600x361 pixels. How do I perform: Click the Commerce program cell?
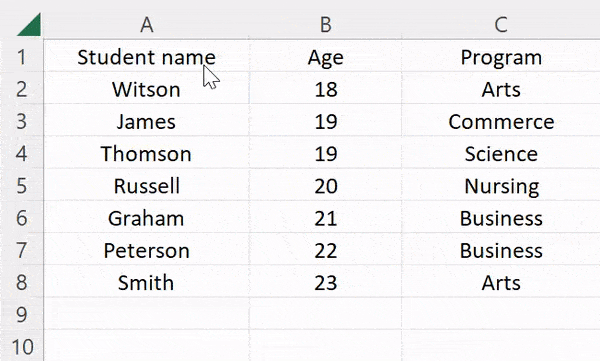pyautogui.click(x=501, y=121)
